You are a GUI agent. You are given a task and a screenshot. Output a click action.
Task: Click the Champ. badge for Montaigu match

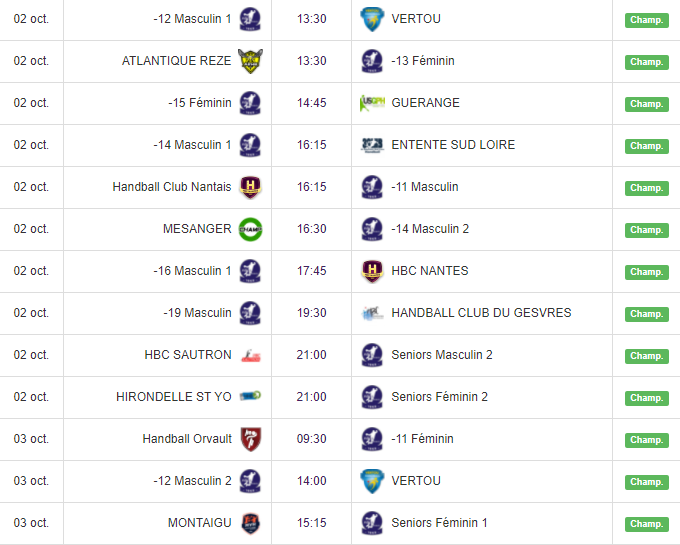coord(646,524)
